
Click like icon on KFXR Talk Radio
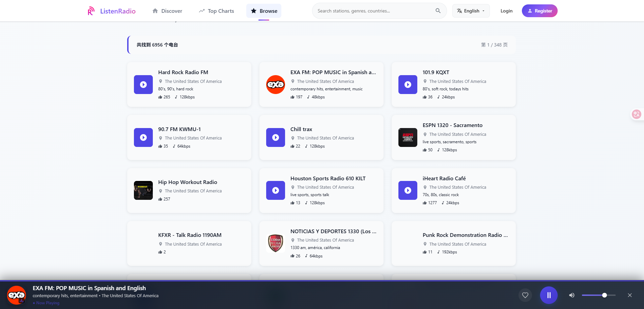[160, 252]
